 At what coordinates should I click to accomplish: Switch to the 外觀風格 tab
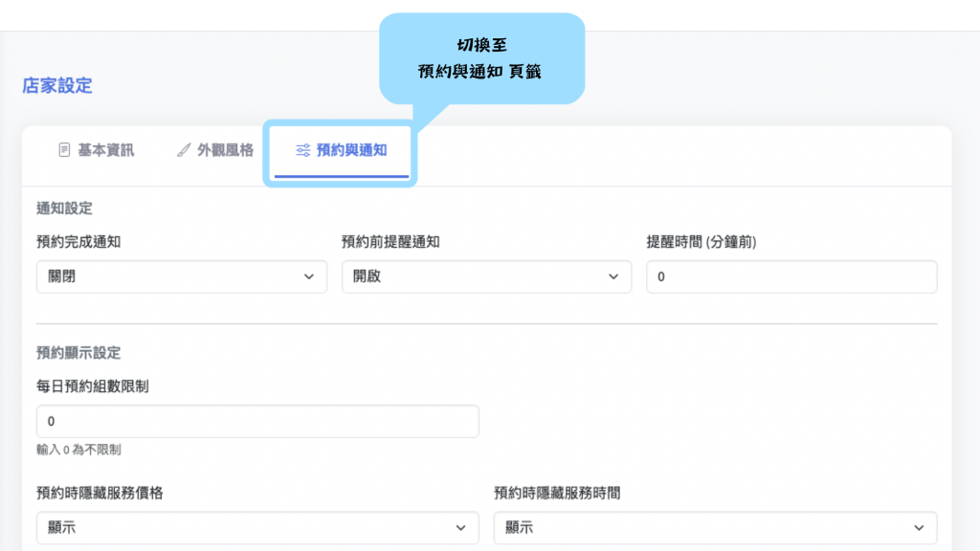(225, 150)
